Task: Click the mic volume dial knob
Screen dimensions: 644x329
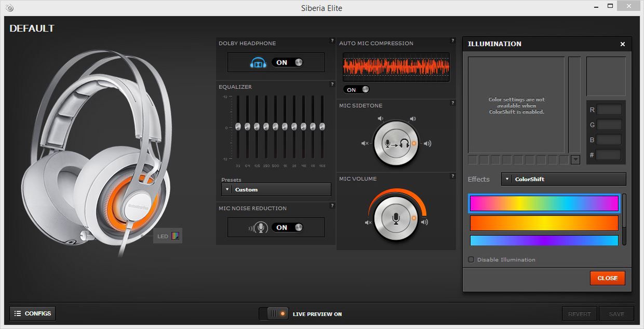Action: point(396,218)
